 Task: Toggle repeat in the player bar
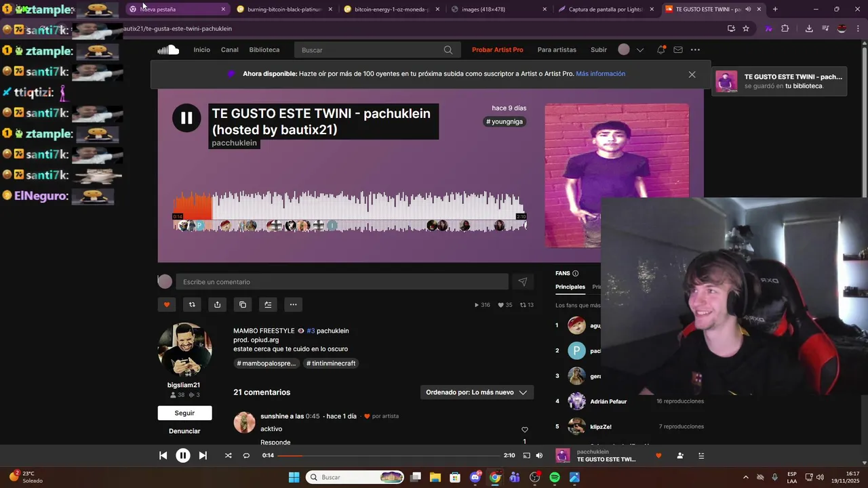pyautogui.click(x=246, y=455)
